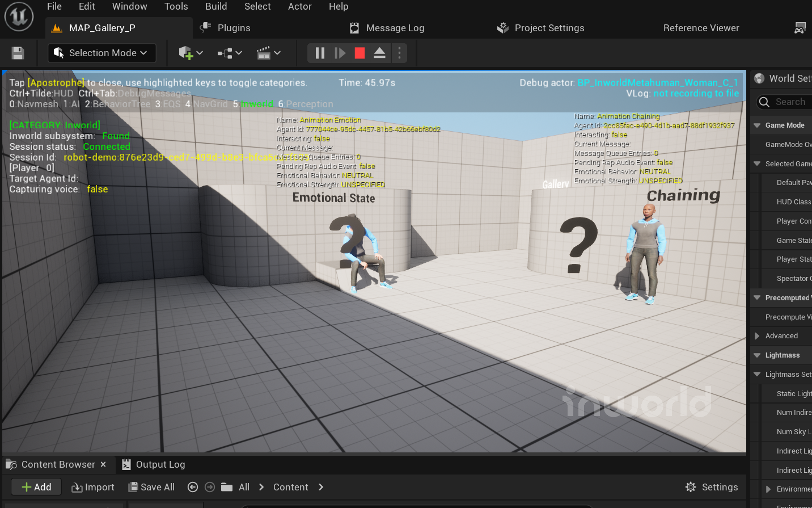Open the cinematics clapperboard menu
Viewport: 812px width, 508px height.
pos(269,53)
